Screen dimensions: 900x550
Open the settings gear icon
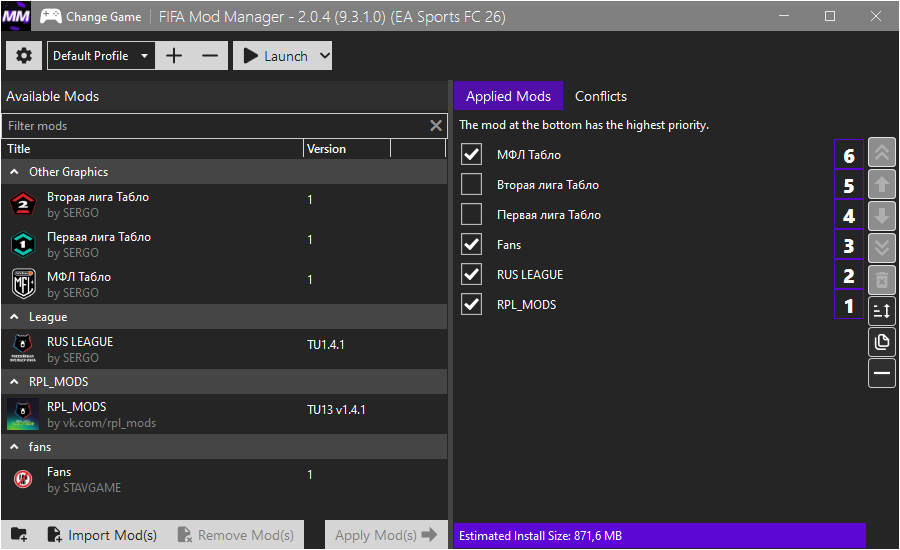click(x=24, y=56)
